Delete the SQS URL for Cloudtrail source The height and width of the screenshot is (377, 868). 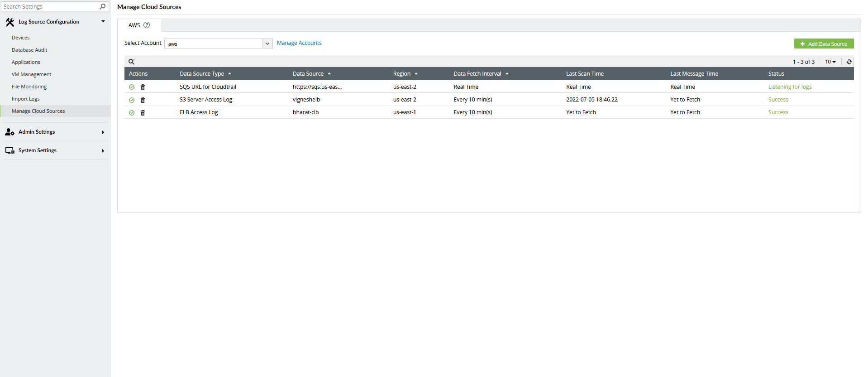click(x=143, y=87)
